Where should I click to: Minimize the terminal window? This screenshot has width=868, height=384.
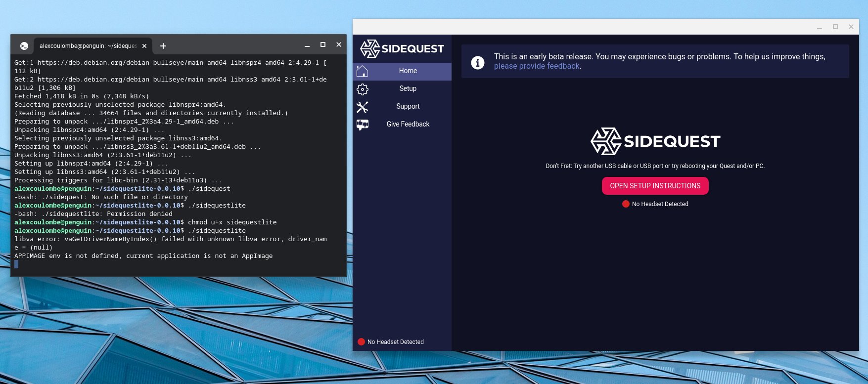click(x=307, y=45)
